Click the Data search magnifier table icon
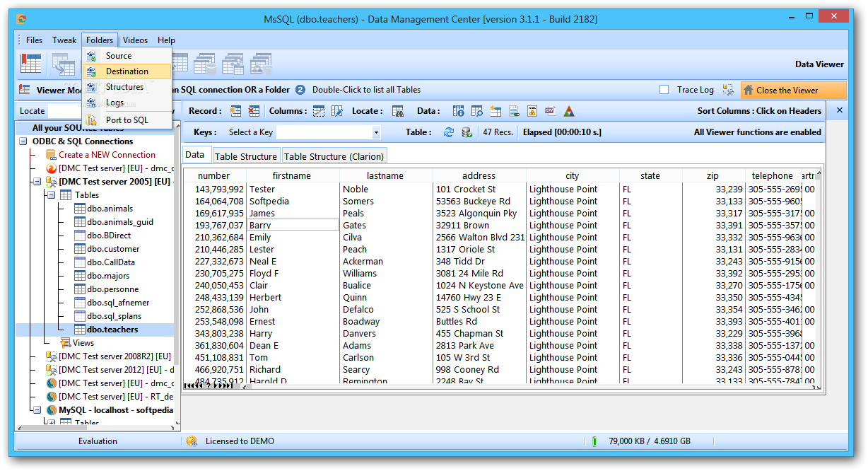 click(x=477, y=111)
